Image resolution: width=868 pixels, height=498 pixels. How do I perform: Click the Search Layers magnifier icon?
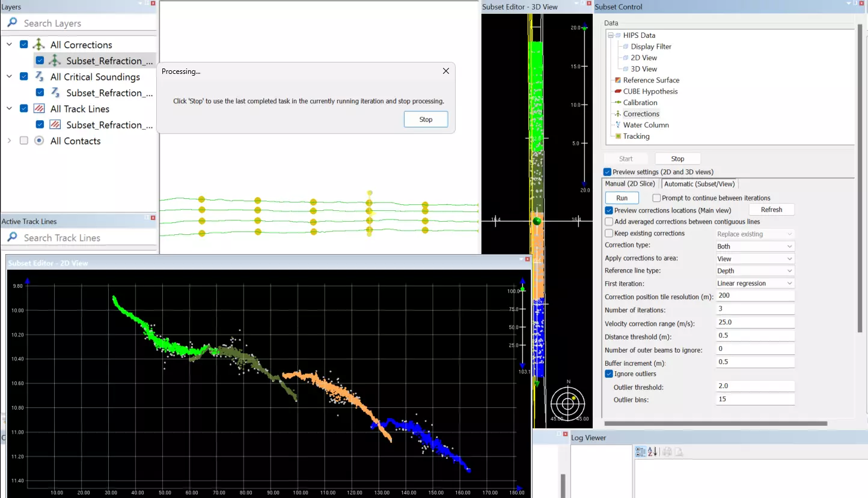click(x=12, y=23)
